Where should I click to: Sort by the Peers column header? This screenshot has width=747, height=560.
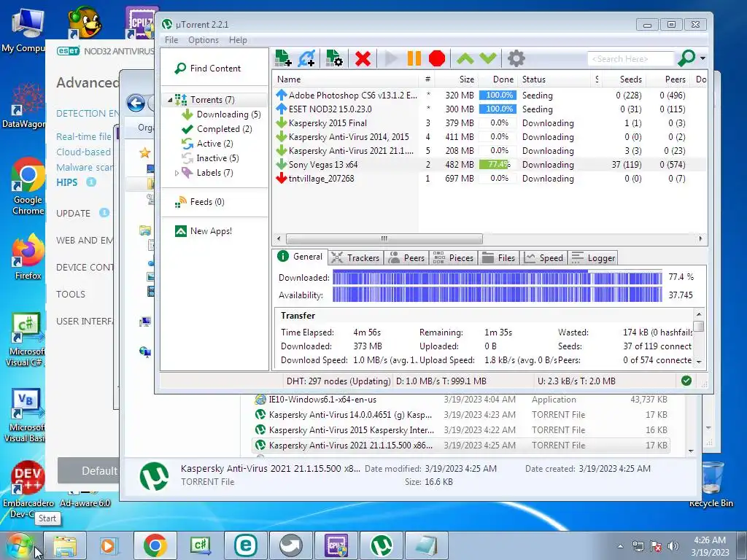(668, 79)
